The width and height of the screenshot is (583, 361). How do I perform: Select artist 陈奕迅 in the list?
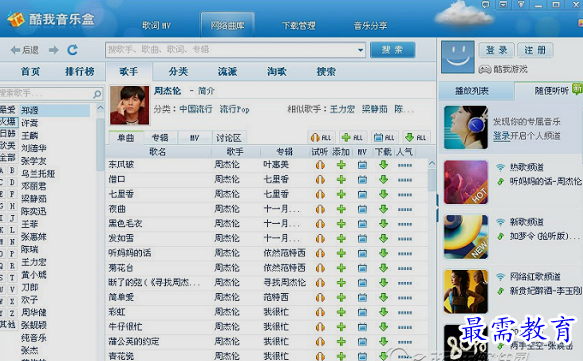(34, 211)
